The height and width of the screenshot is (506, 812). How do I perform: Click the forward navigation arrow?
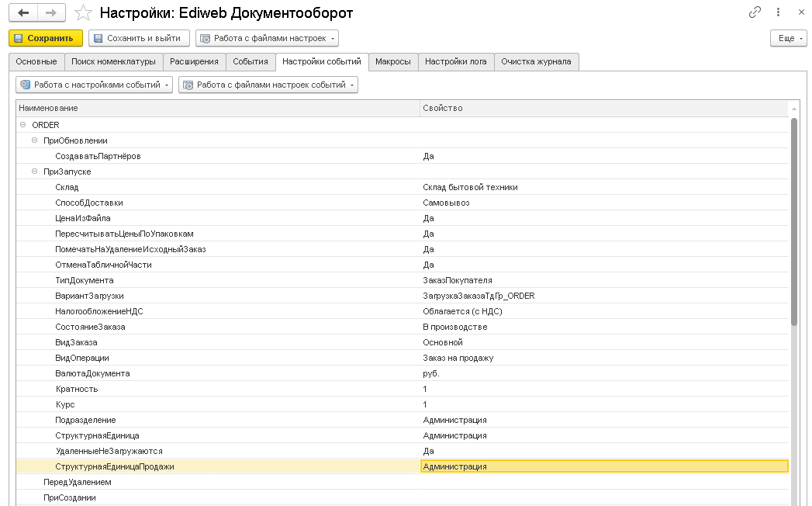pos(51,13)
